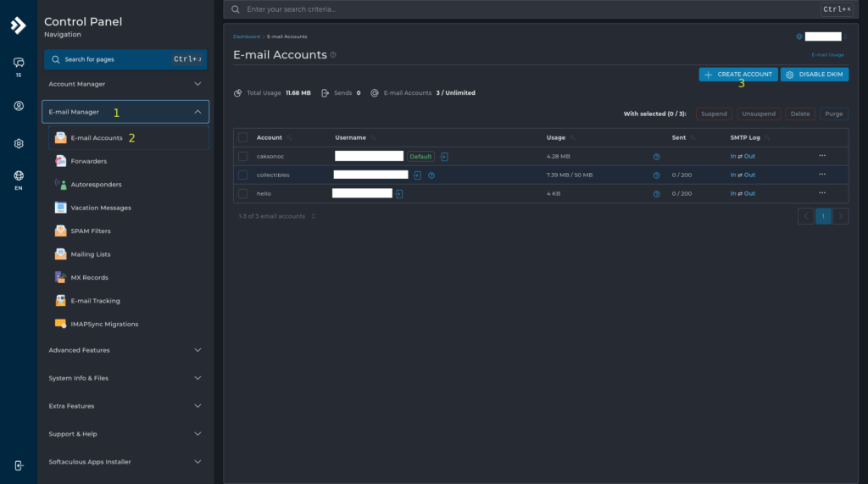
Task: Click the Purge button
Action: pos(834,114)
